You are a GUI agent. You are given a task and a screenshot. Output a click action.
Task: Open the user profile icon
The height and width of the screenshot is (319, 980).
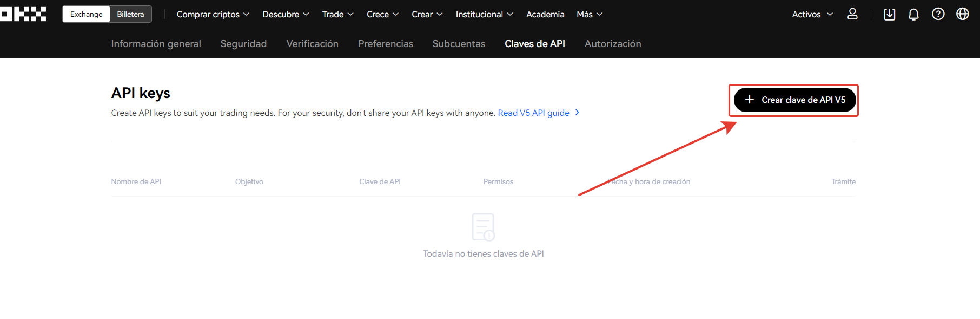pos(852,14)
